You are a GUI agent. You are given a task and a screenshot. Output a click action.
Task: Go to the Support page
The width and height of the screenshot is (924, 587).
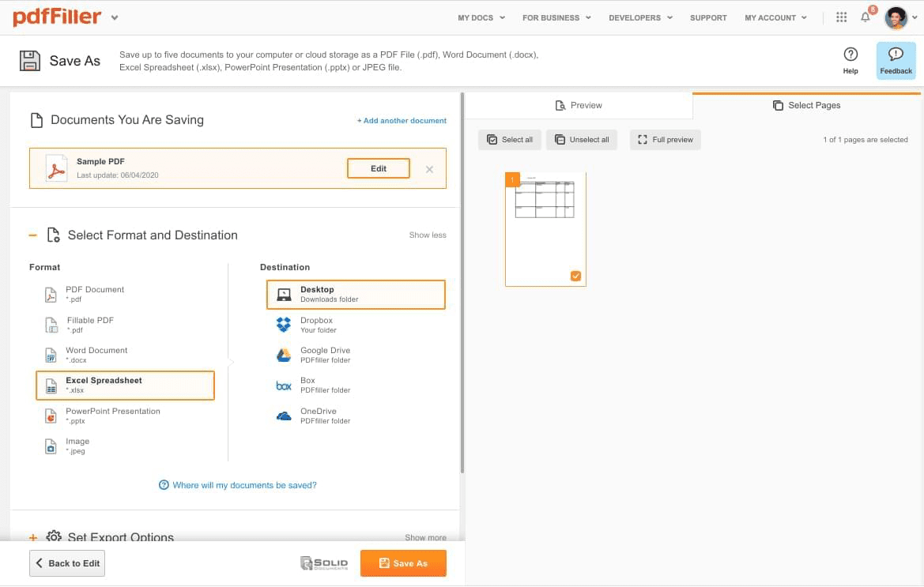tap(708, 17)
